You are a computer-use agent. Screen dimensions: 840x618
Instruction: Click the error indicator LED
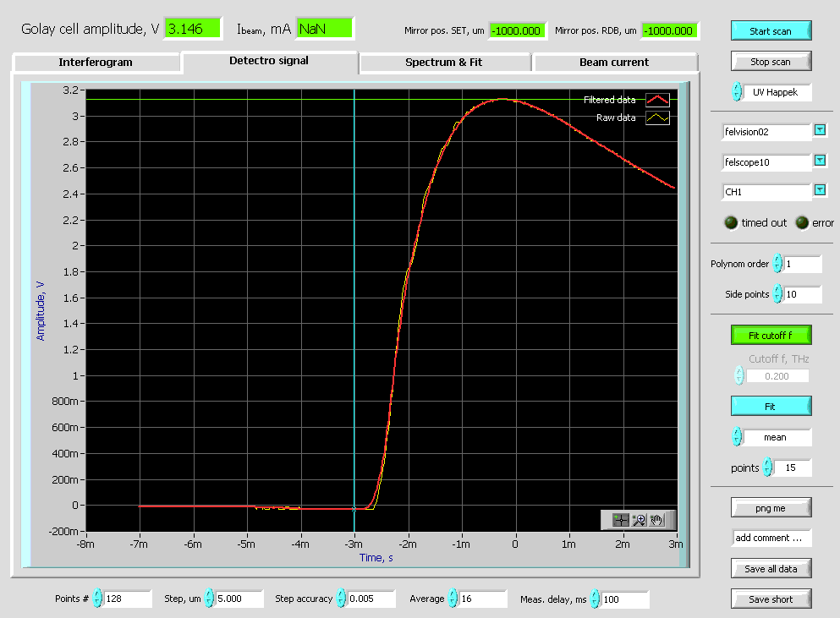pyautogui.click(x=802, y=222)
